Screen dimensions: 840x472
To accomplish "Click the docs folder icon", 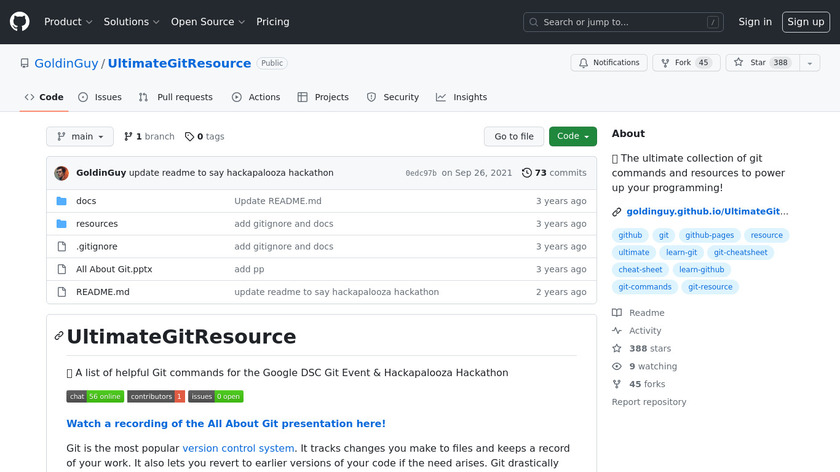I will pos(61,201).
